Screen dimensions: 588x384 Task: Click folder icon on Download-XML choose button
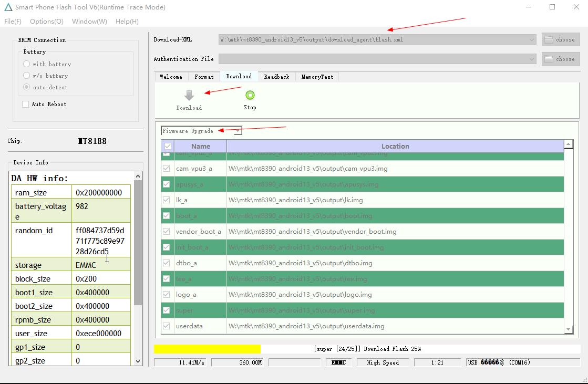tap(549, 39)
